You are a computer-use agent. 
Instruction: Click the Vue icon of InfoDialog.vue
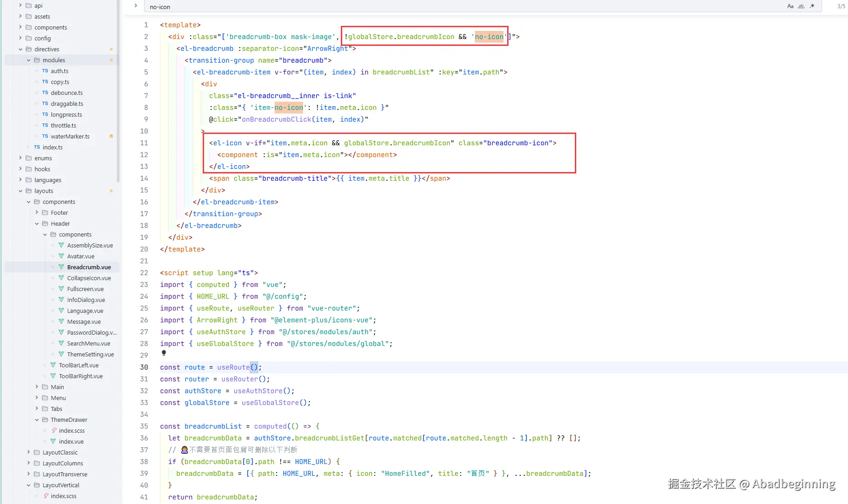coord(61,300)
